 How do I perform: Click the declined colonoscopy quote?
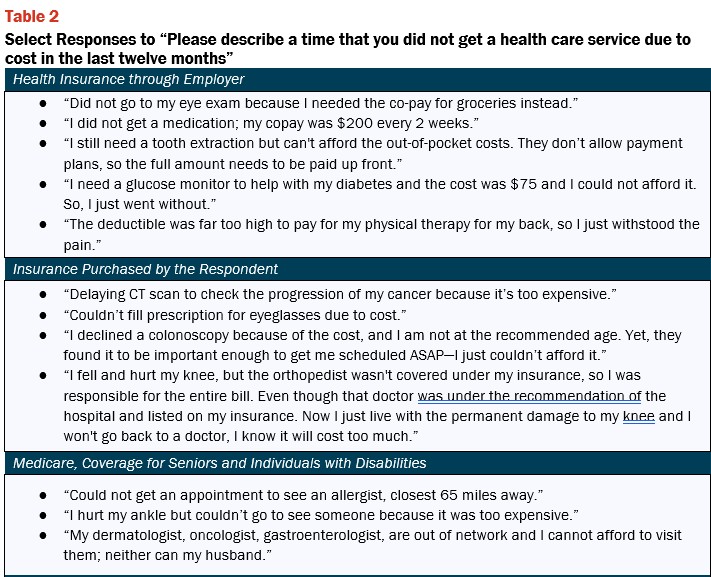[372, 345]
